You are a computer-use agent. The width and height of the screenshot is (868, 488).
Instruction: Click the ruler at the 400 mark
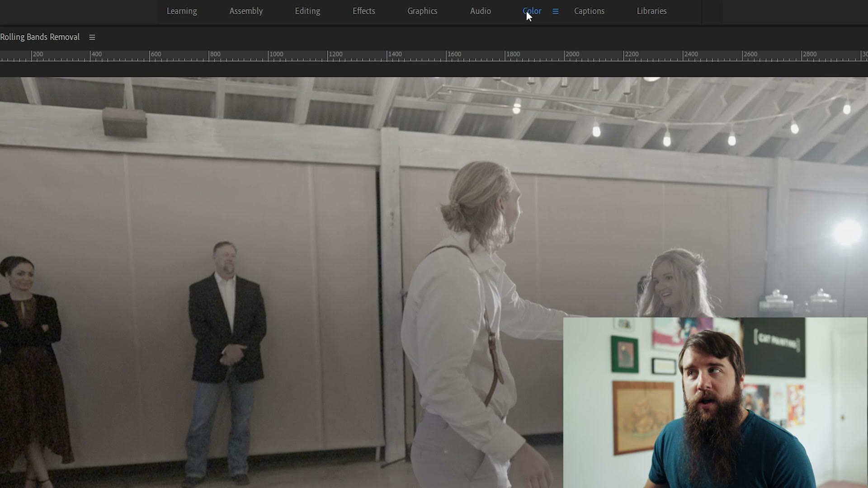point(96,54)
